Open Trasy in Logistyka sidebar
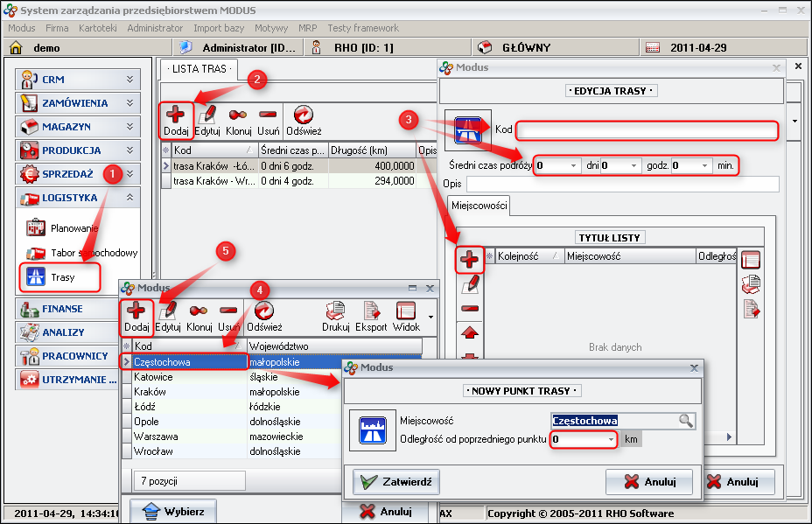 click(x=61, y=278)
